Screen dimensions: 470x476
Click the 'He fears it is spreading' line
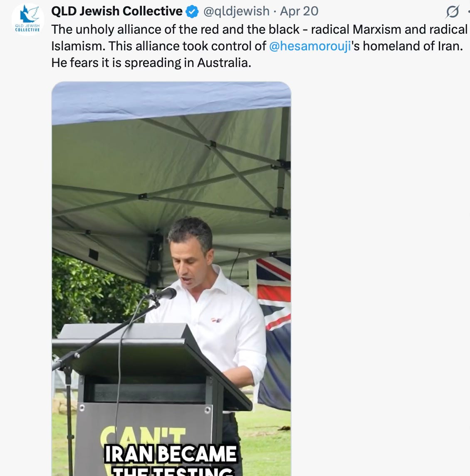(151, 63)
